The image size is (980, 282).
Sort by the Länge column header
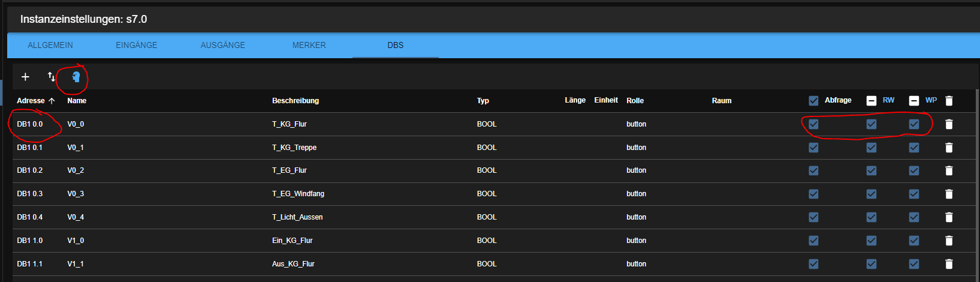click(x=575, y=100)
